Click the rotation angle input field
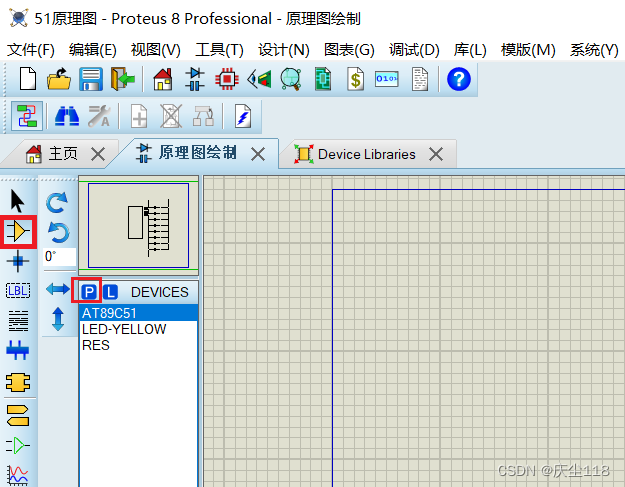This screenshot has width=625, height=487. pos(59,257)
